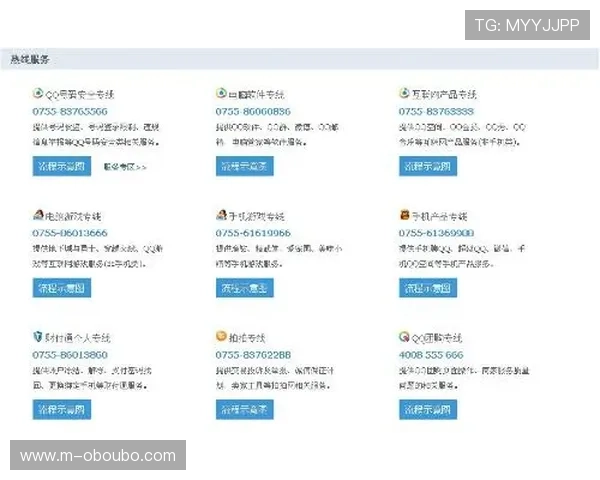This screenshot has width=600, height=480.
Task: Open 流程示意图 under 桌面软件专线
Action: (244, 166)
